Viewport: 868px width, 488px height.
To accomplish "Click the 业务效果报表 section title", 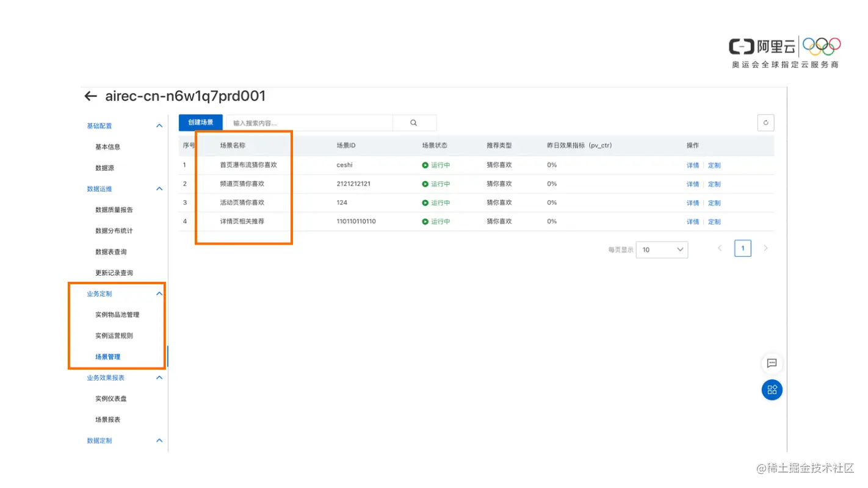I will tap(106, 378).
